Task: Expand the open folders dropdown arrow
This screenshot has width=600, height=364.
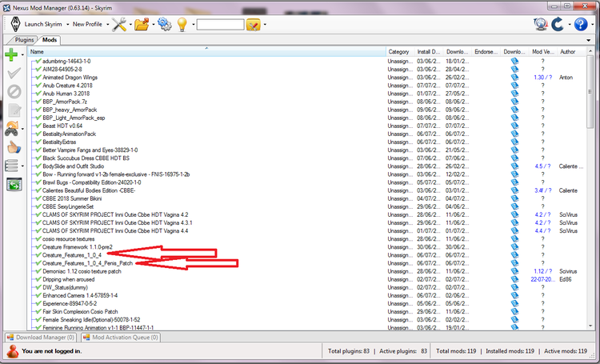Action: click(x=154, y=25)
